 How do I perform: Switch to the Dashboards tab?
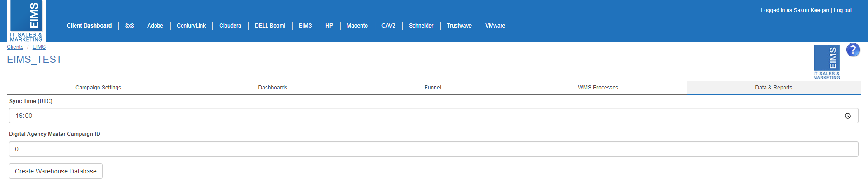click(272, 88)
